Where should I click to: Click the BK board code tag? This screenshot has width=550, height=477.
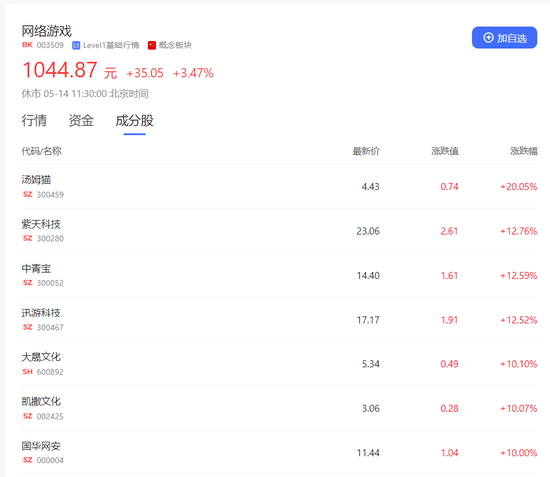27,45
